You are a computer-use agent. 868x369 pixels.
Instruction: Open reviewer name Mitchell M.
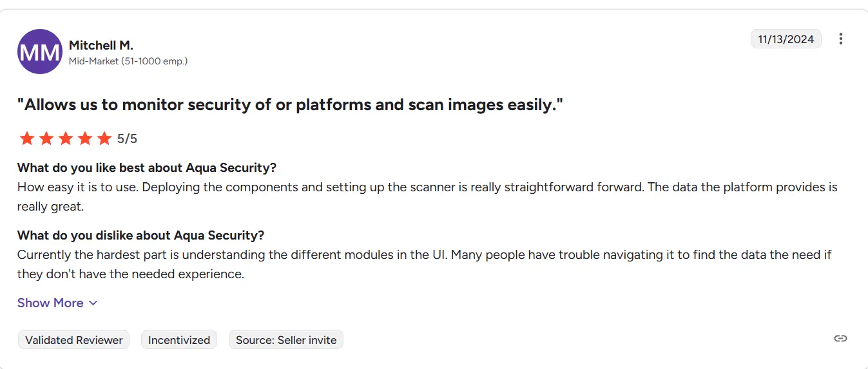(x=101, y=45)
